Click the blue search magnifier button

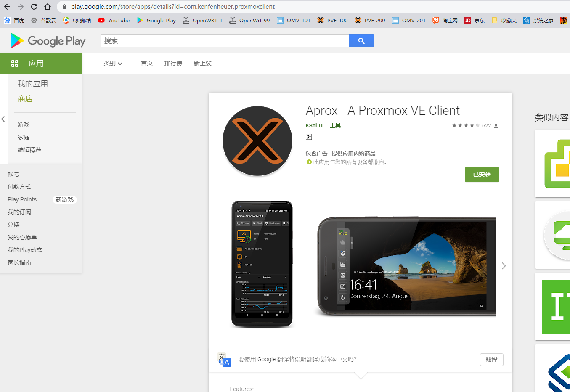[x=361, y=41]
